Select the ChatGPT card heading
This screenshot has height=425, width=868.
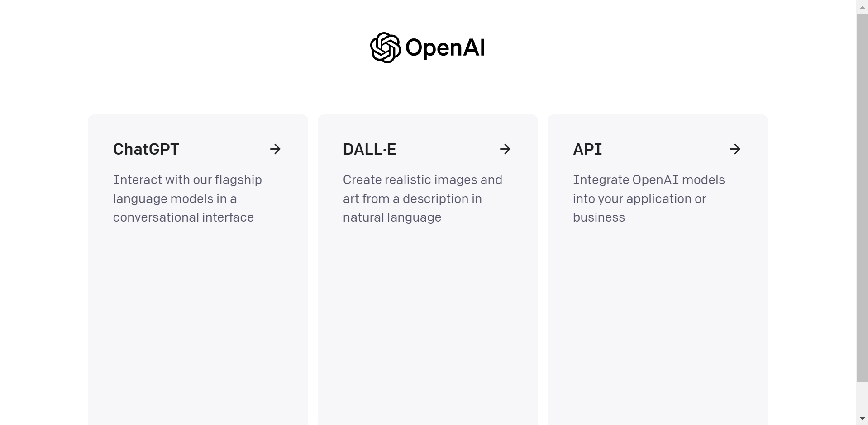146,149
